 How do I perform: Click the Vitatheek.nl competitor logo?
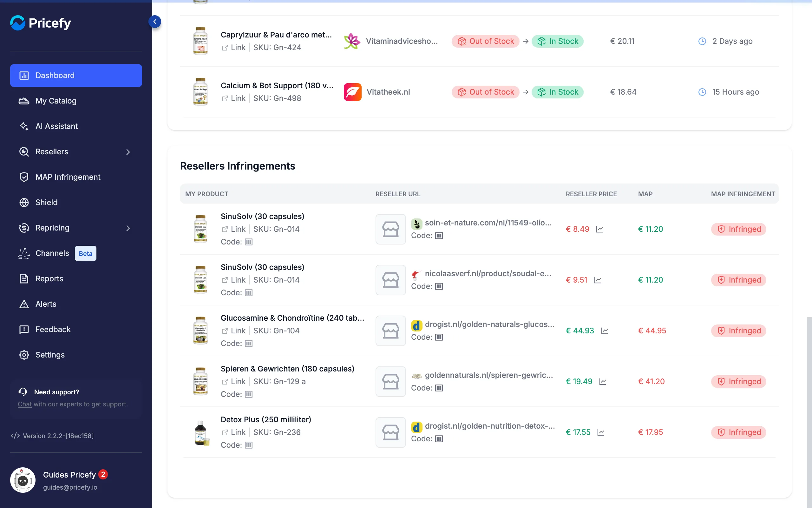click(x=352, y=92)
